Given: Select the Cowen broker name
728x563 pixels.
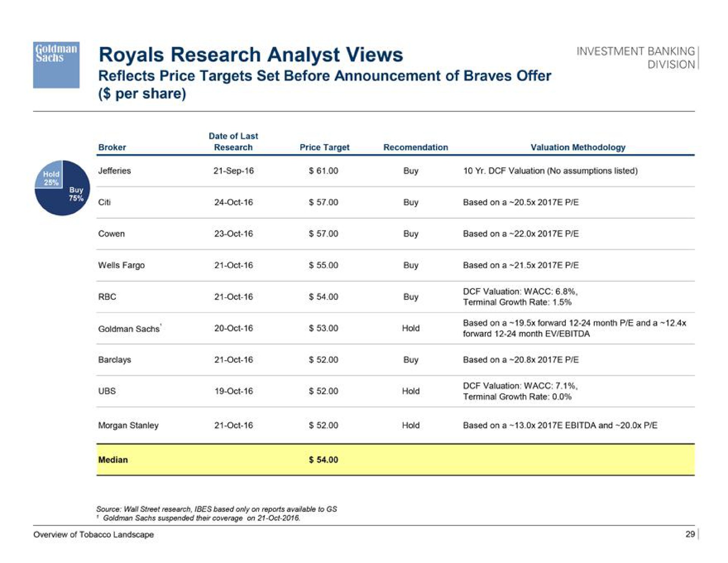Looking at the screenshot, I should pos(111,234).
